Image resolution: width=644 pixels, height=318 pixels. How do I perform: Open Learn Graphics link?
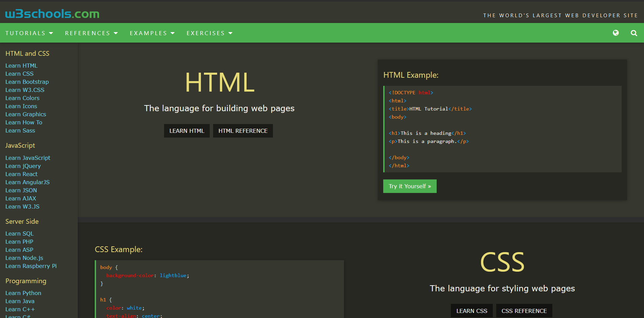(26, 114)
